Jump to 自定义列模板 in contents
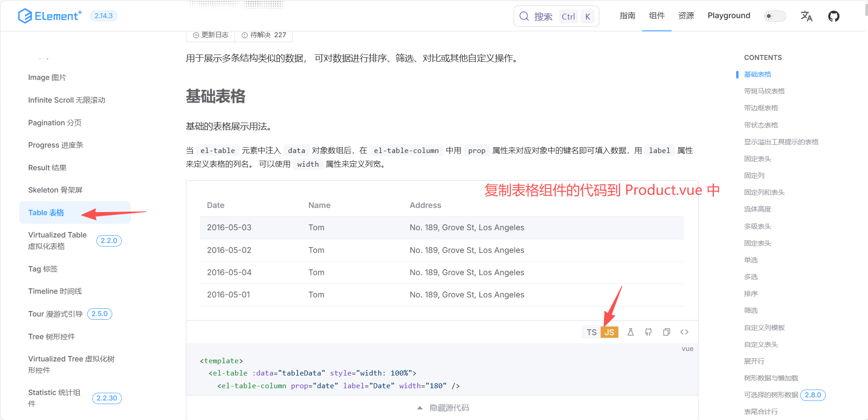The image size is (868, 420). tap(764, 327)
